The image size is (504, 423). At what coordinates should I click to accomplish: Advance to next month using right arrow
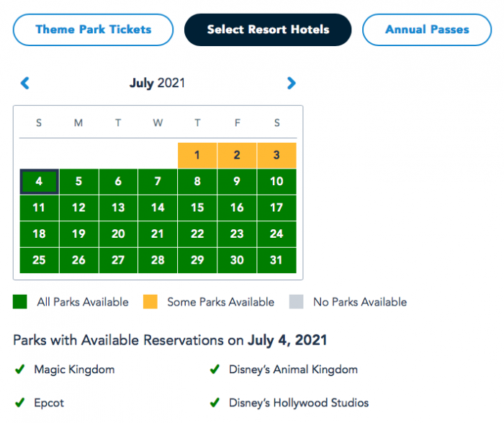coord(291,84)
